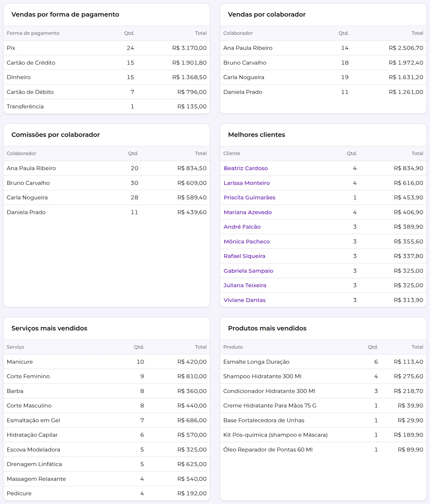
Task: Open client Priscila Guimarães
Action: (x=250, y=198)
